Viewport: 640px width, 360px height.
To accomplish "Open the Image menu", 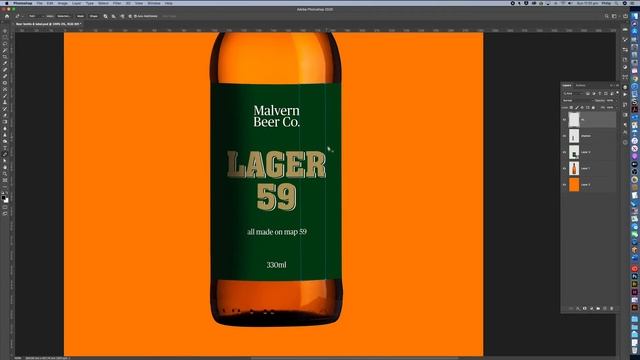I will 62,3.
